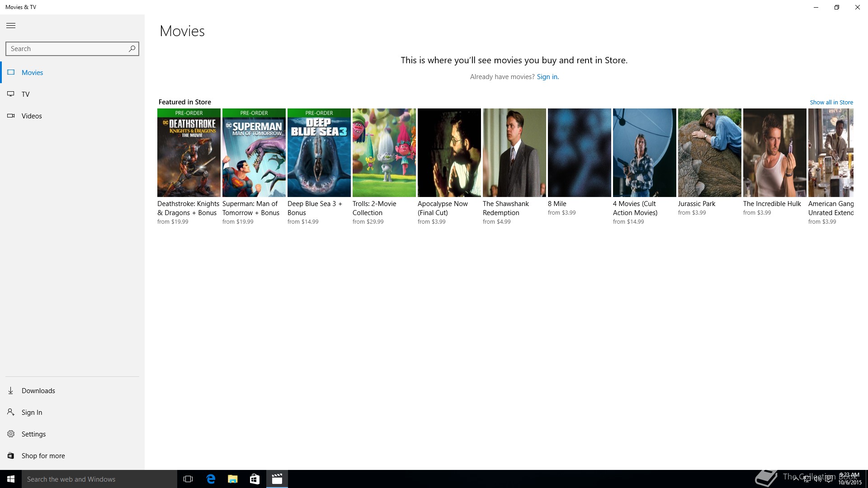Click the Shop for more bag icon
Viewport: 868px width, 488px height.
point(11,455)
